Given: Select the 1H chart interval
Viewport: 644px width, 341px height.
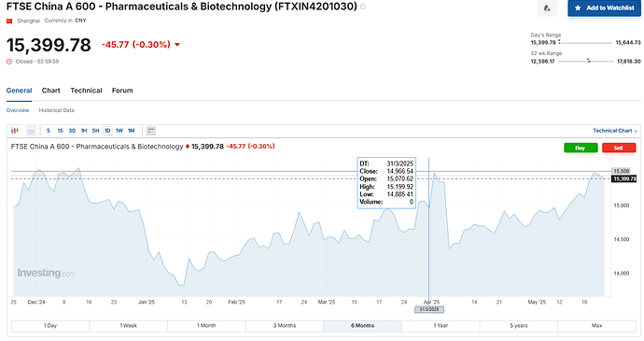Looking at the screenshot, I should [x=84, y=131].
